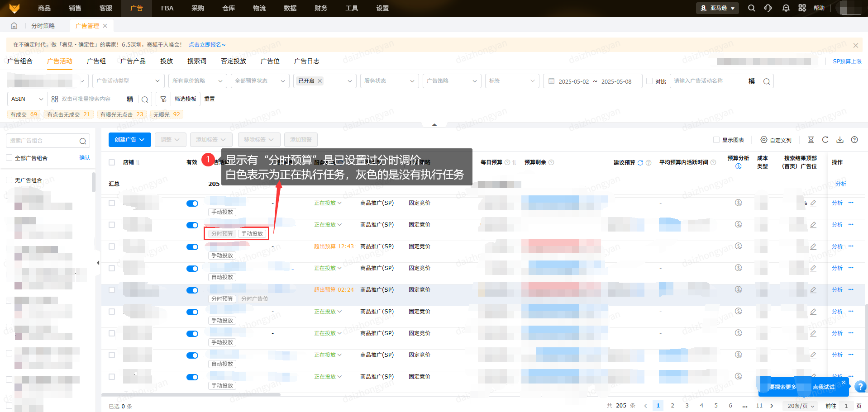Enable the 显示图表 checkbox
Viewport: 868px width, 412px height.
pos(716,140)
